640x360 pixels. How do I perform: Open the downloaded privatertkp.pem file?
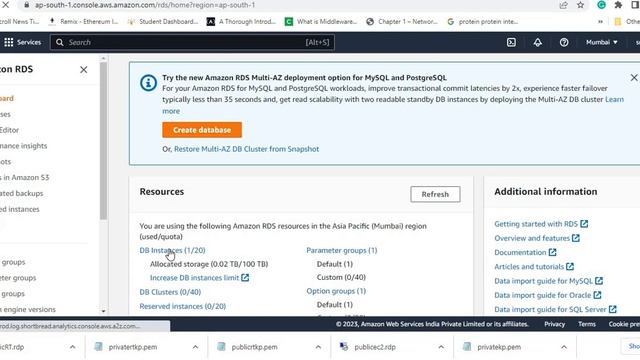pos(126,347)
